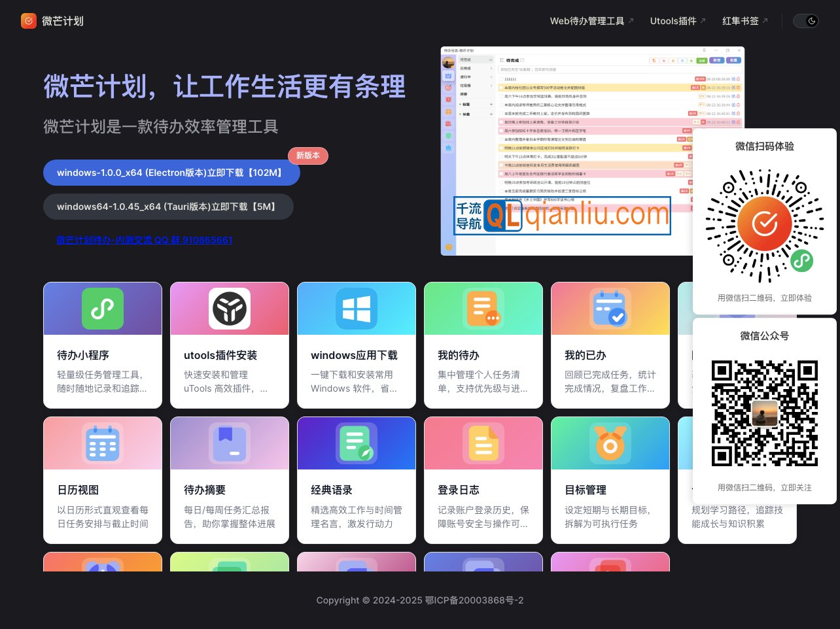Click the 我的已办 calendar-check icon
The image size is (840, 629).
click(610, 308)
